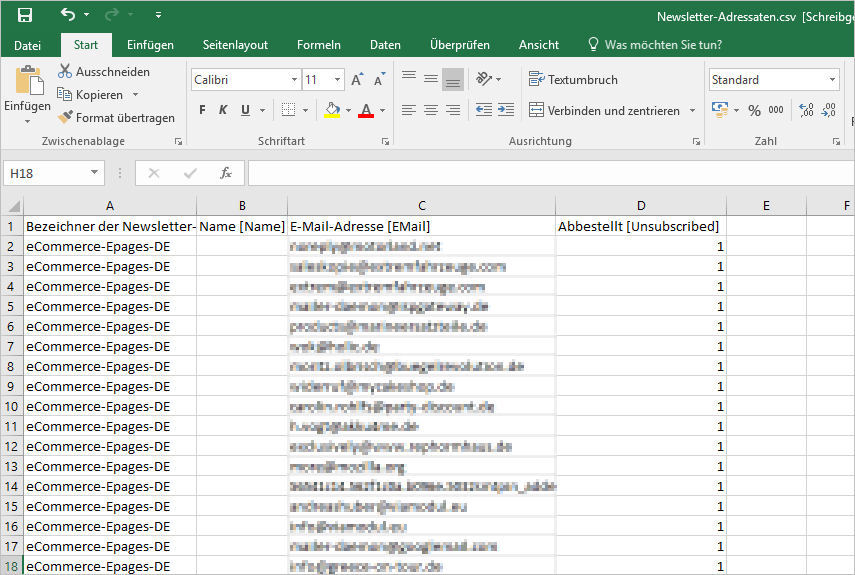Open Zahl dialog launcher
855x575 pixels.
point(836,141)
